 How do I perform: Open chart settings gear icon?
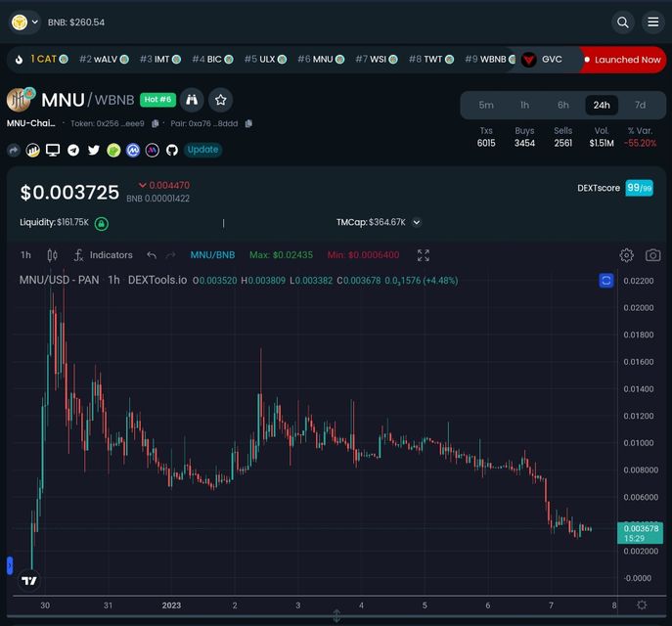click(626, 255)
